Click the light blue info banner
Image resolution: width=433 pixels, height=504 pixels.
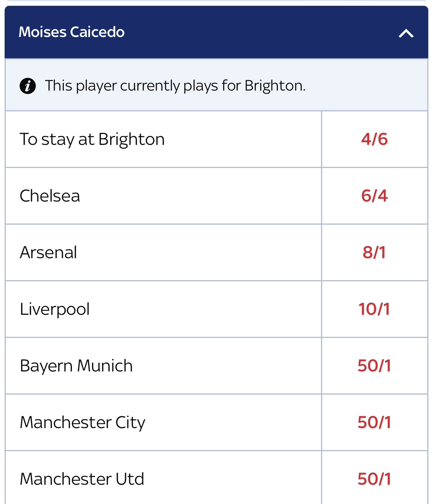point(216,85)
